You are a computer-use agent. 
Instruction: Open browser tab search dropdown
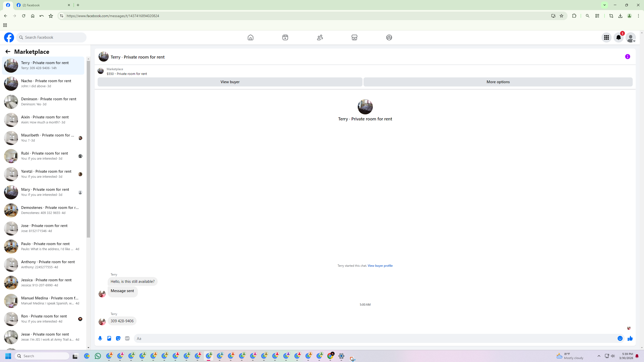[x=604, y=5]
